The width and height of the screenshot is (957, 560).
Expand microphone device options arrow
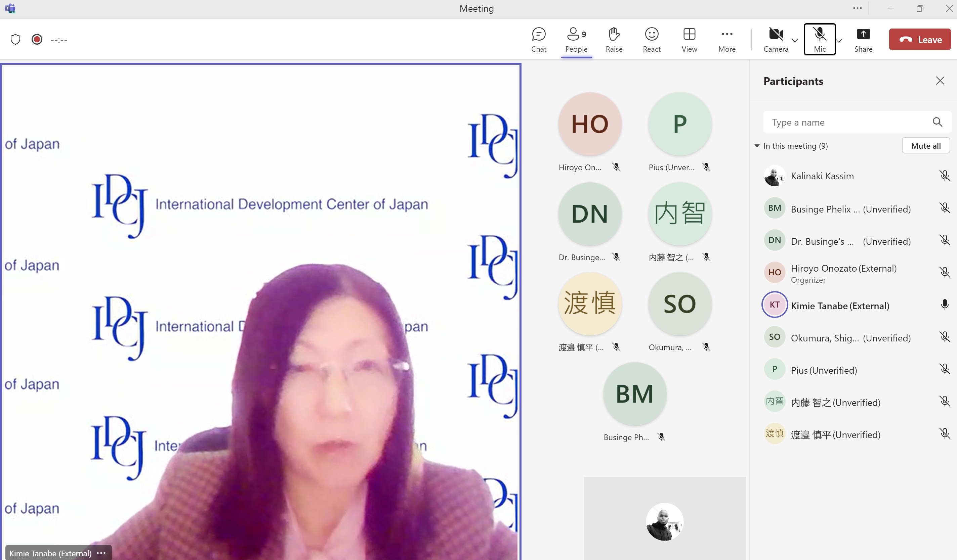click(x=839, y=41)
